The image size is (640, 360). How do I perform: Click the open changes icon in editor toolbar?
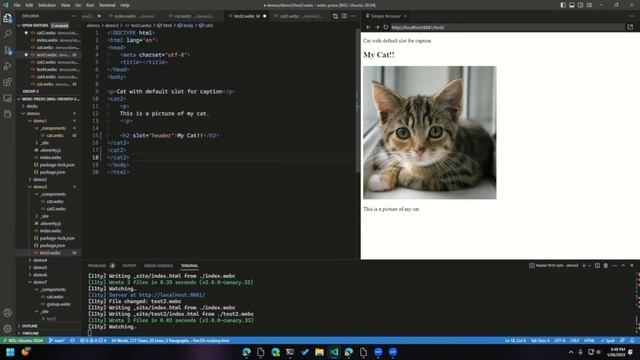click(x=335, y=16)
